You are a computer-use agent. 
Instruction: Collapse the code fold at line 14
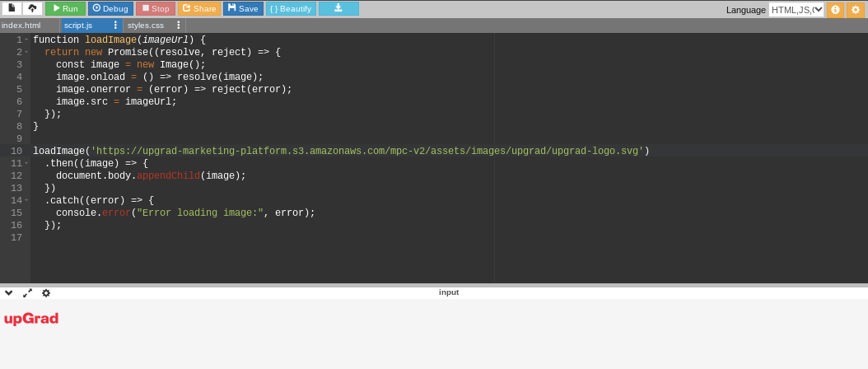[26, 201]
